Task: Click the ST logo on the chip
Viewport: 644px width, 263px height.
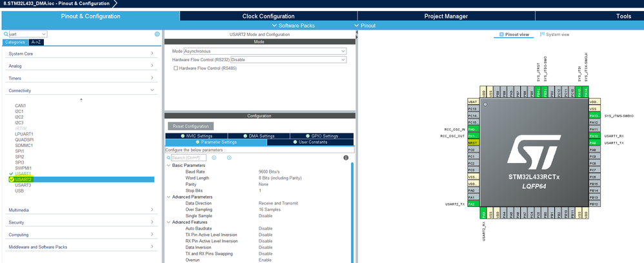Action: tap(534, 151)
